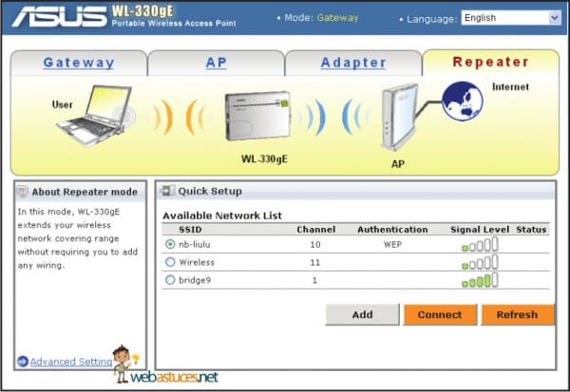The height and width of the screenshot is (392, 570).
Task: Select the Wireless network radio button
Action: pos(170,262)
